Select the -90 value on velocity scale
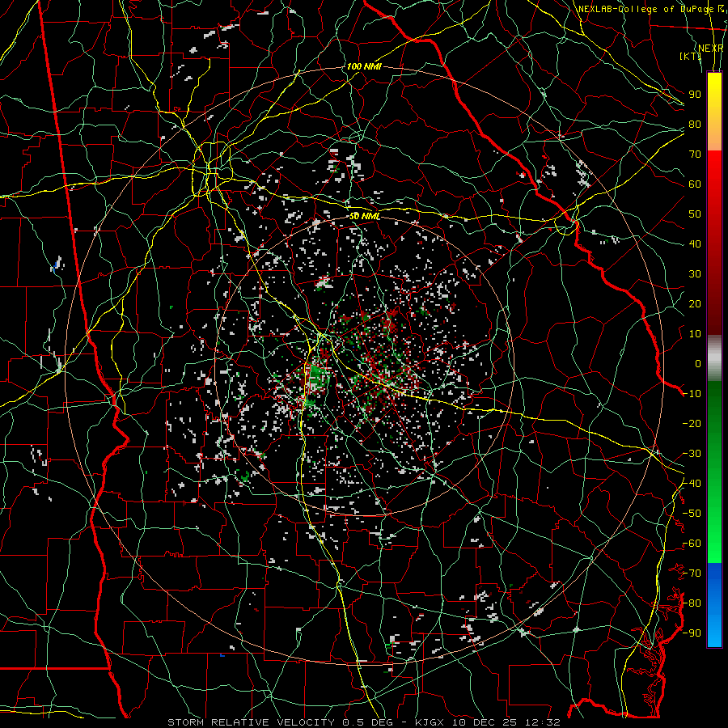728x728 pixels. (x=692, y=633)
